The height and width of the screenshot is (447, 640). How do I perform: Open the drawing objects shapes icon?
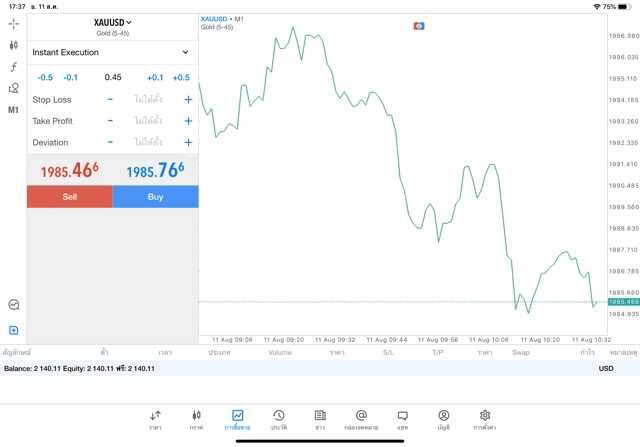tap(13, 88)
